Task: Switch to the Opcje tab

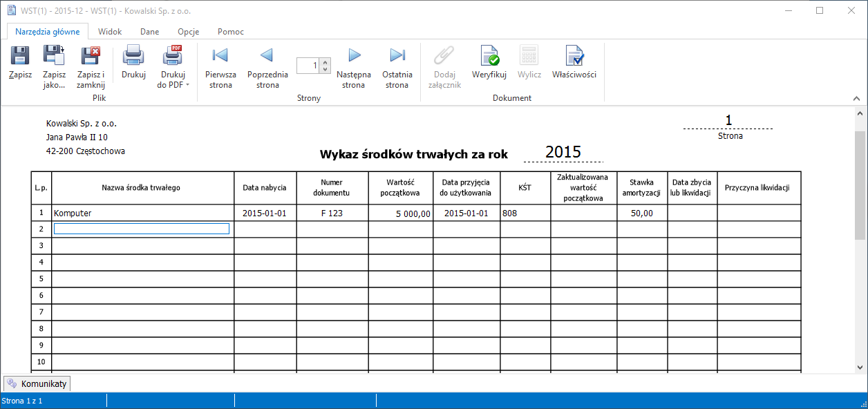Action: (189, 32)
